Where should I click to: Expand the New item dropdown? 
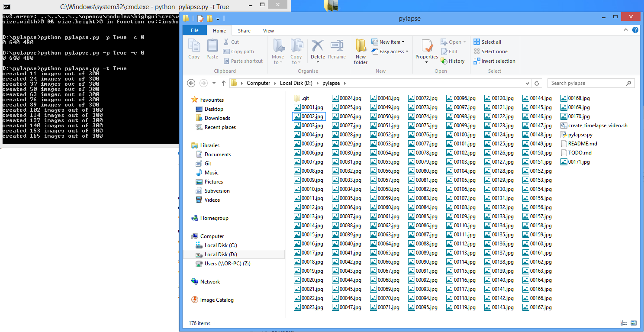[389, 42]
